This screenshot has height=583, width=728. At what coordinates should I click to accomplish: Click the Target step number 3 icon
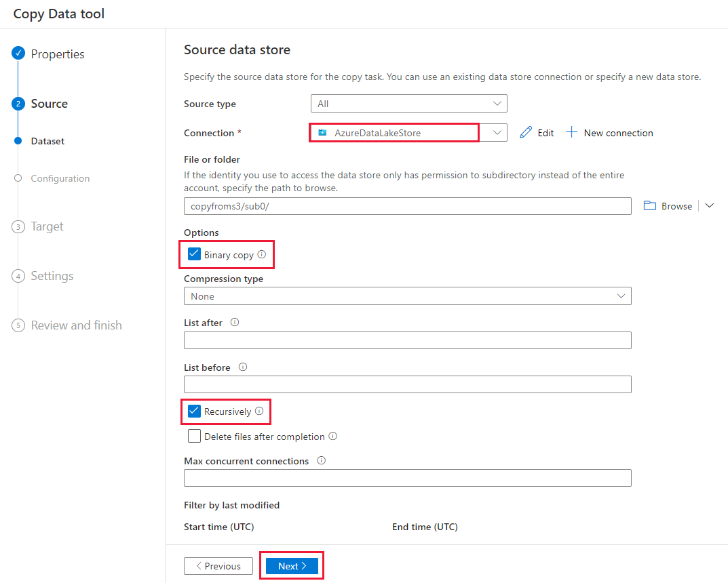(18, 226)
